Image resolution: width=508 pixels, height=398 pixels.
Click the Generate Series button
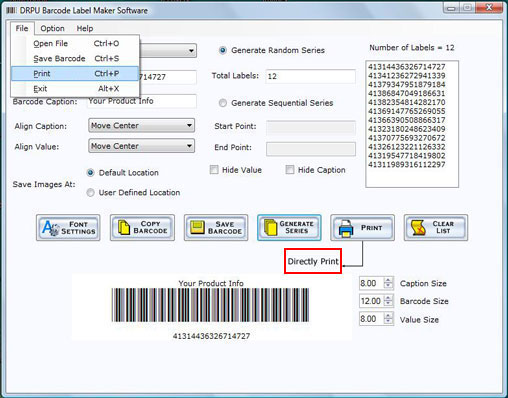tap(289, 228)
